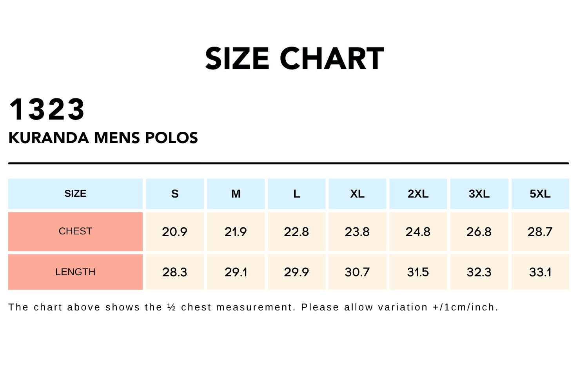Select the M size column header

tap(236, 194)
